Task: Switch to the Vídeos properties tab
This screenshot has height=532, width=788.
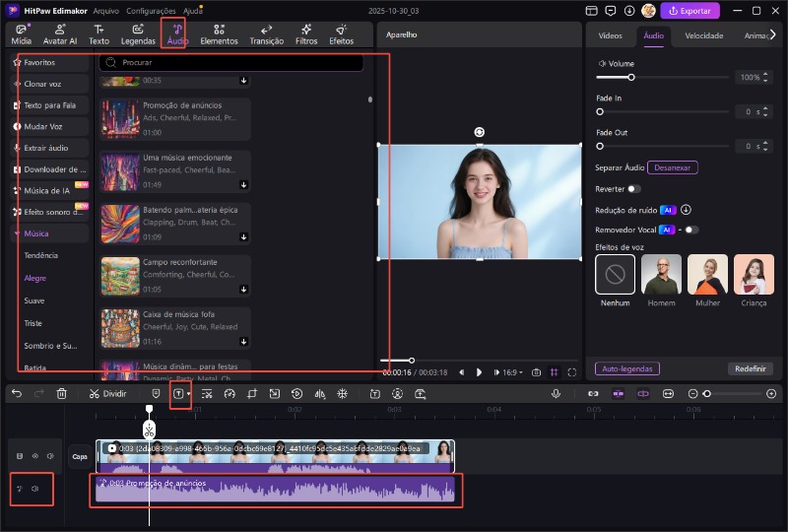Action: coord(610,35)
